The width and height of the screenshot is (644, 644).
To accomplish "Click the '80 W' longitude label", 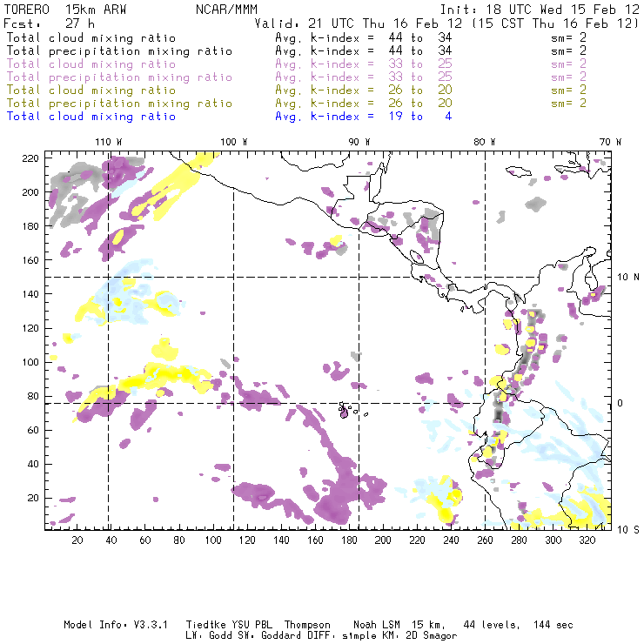I will (x=485, y=142).
